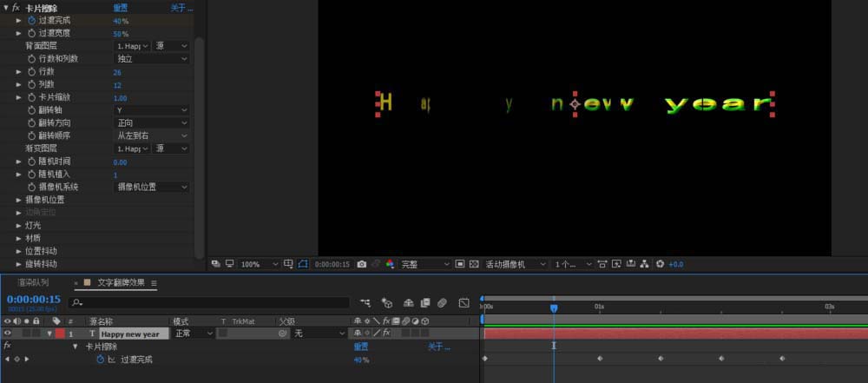Click the parent pick whip for Happy new year

tap(282, 333)
